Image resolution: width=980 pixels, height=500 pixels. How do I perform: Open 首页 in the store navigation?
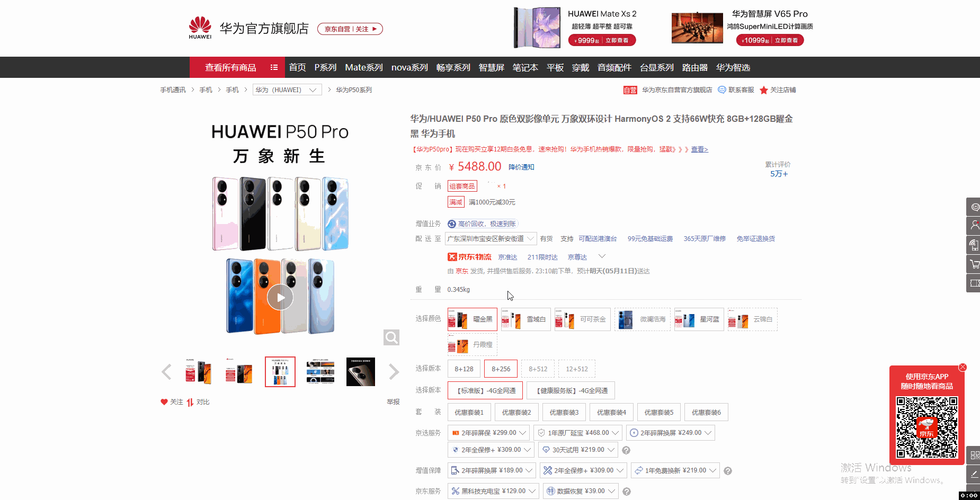point(297,67)
